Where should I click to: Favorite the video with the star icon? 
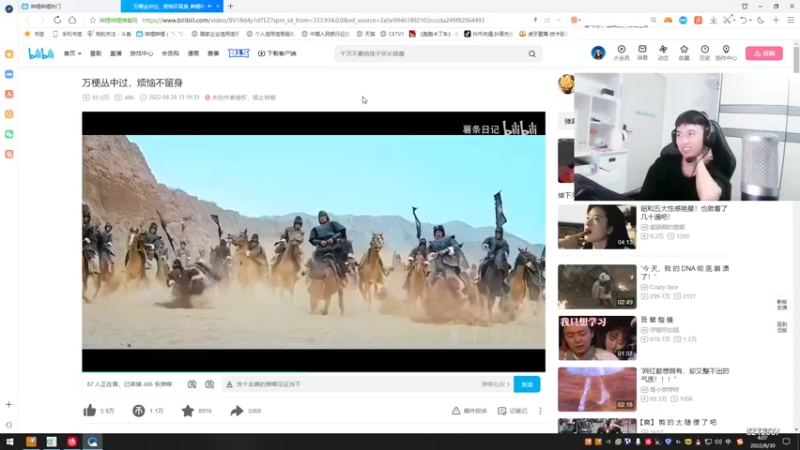(188, 411)
